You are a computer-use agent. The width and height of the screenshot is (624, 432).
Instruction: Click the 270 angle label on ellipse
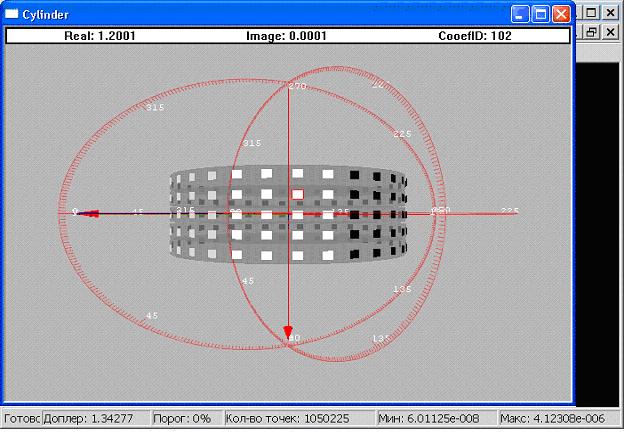coord(297,86)
